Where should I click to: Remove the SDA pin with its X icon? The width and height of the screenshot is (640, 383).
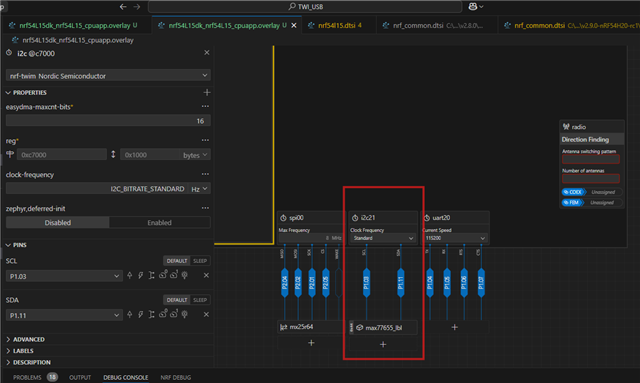point(206,314)
